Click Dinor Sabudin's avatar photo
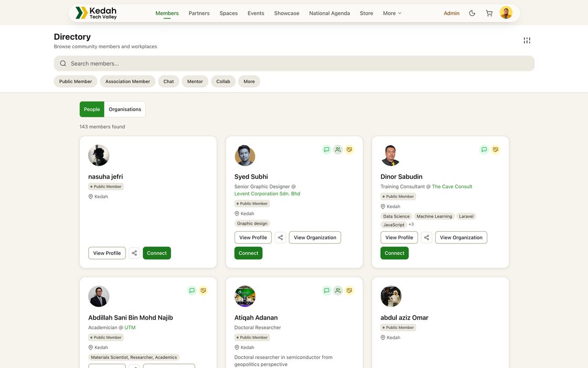 391,156
